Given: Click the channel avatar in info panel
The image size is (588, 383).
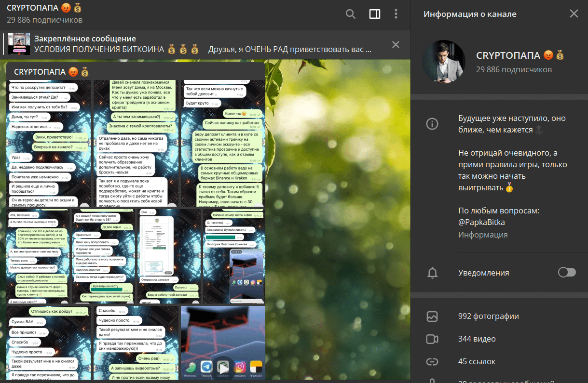Looking at the screenshot, I should pos(444,62).
